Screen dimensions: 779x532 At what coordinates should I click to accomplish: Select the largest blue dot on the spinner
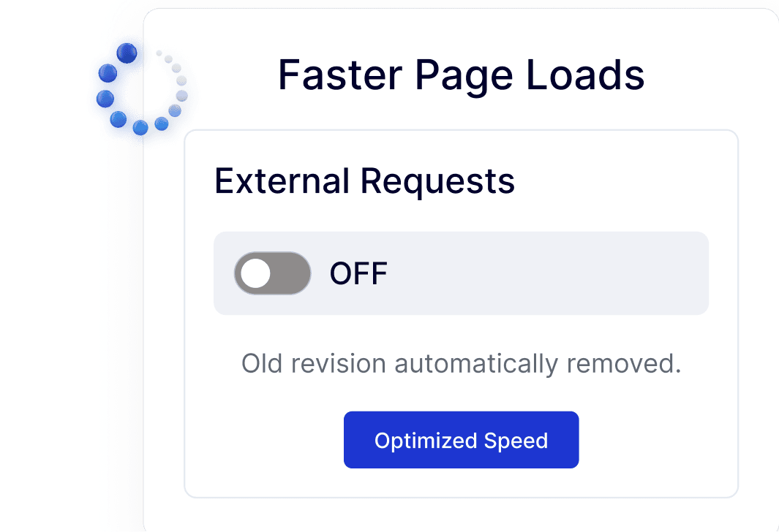click(127, 54)
